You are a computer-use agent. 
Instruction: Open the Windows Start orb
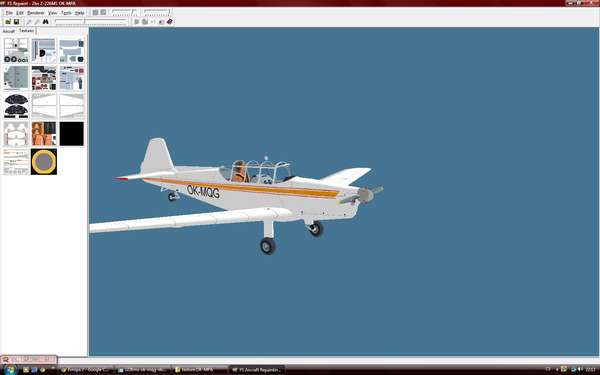10,370
